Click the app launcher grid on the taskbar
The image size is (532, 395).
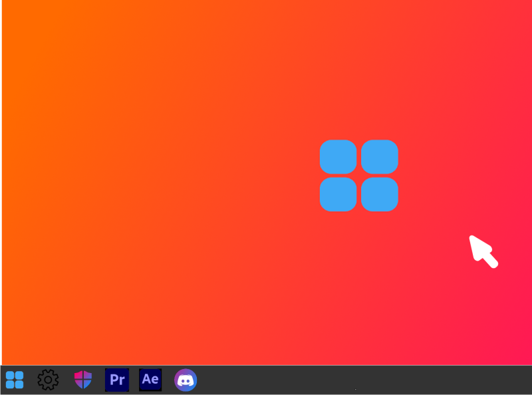coord(15,380)
